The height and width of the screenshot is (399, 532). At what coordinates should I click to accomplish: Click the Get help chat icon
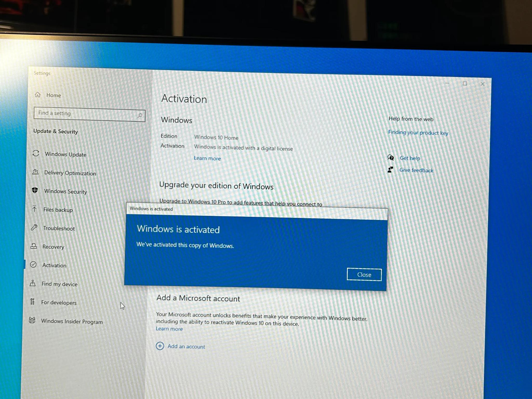coord(390,157)
